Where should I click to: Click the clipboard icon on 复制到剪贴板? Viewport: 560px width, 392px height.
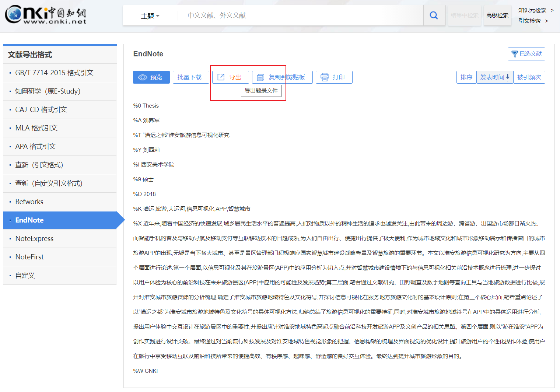point(260,77)
